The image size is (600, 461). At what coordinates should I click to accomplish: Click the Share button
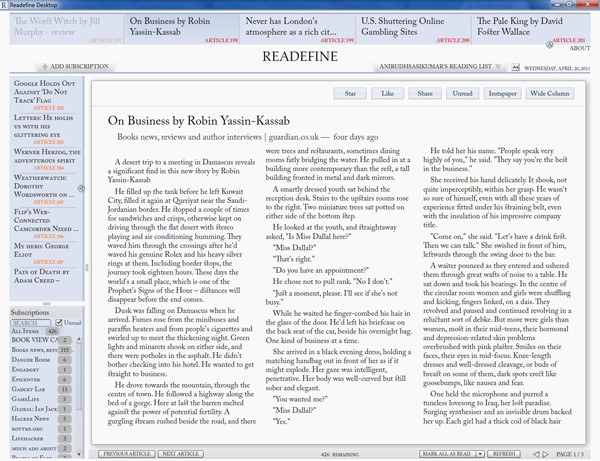click(x=425, y=93)
